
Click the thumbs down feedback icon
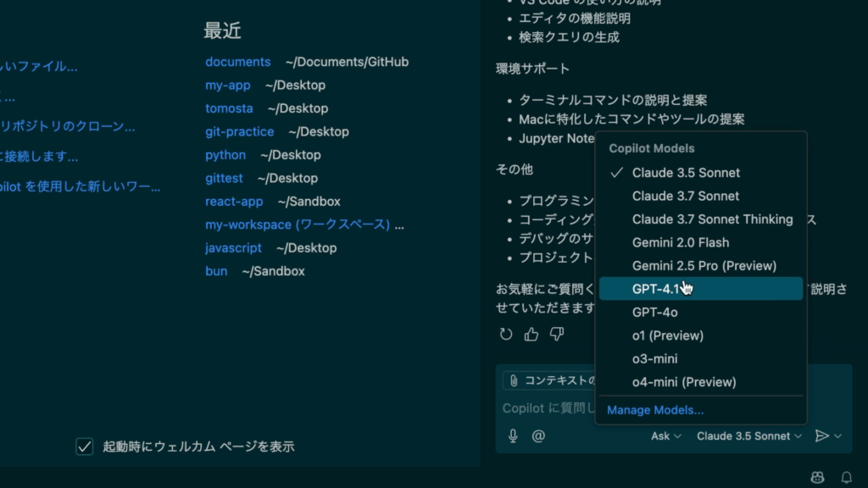pos(557,334)
